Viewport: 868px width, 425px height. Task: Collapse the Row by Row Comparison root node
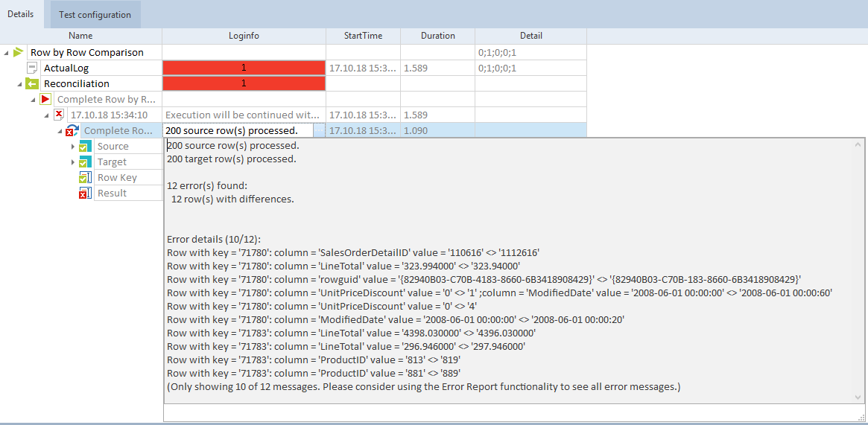[x=7, y=53]
